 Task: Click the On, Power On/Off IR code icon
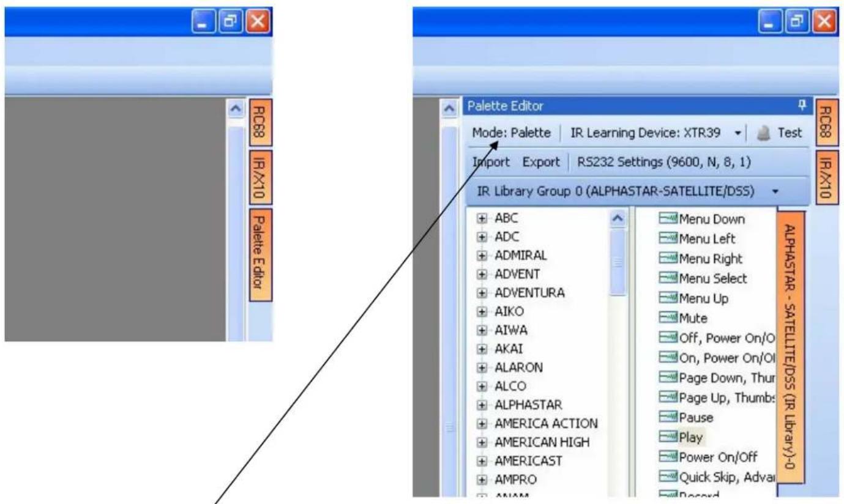point(668,358)
